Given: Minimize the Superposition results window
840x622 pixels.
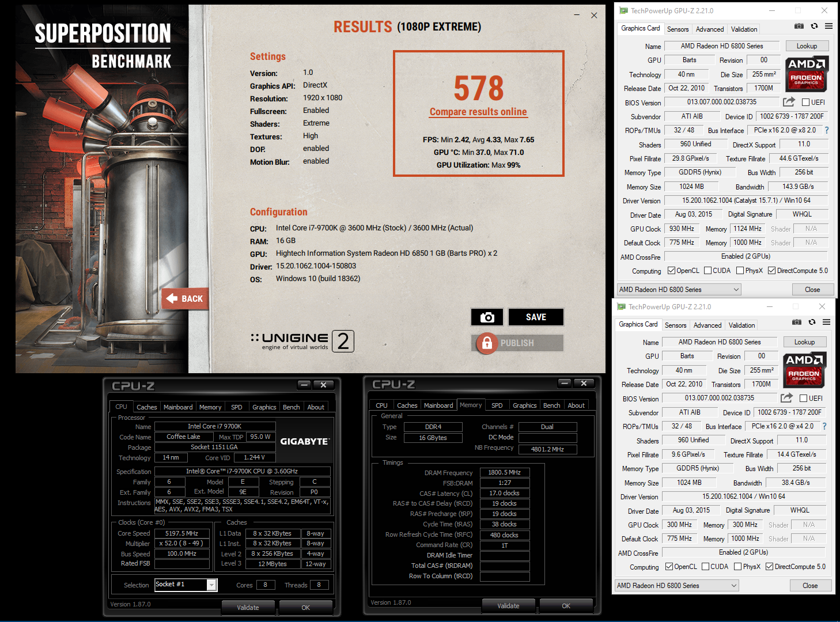Looking at the screenshot, I should (x=577, y=16).
